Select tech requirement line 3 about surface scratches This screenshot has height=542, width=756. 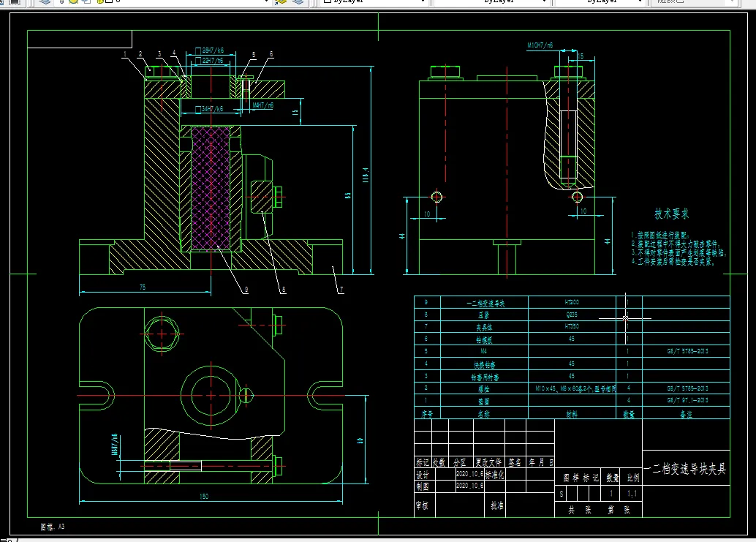pyautogui.click(x=678, y=252)
